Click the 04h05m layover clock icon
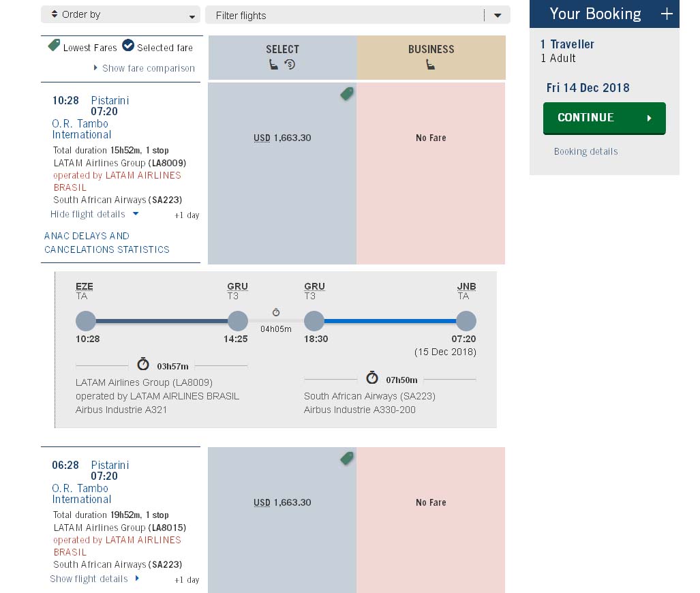 point(276,313)
